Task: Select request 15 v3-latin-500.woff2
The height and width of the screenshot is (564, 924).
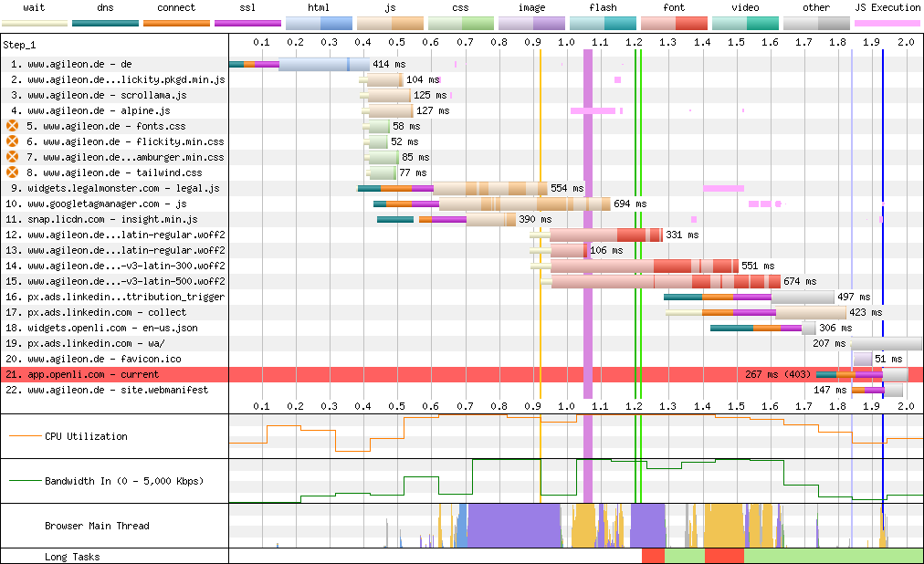Action: (115, 281)
